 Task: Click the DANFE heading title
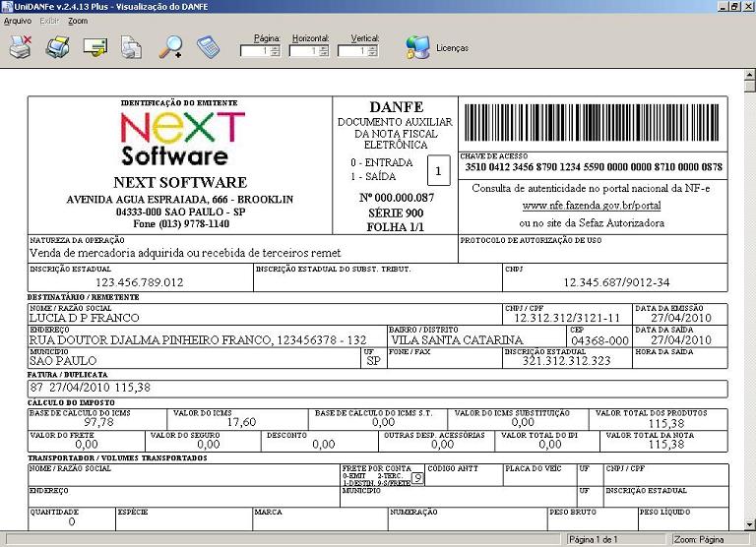point(397,107)
